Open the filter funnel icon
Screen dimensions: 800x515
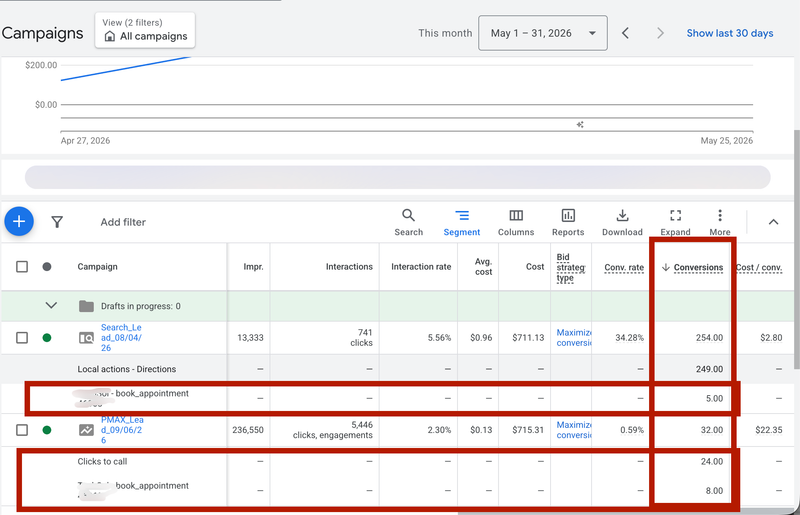(x=57, y=222)
